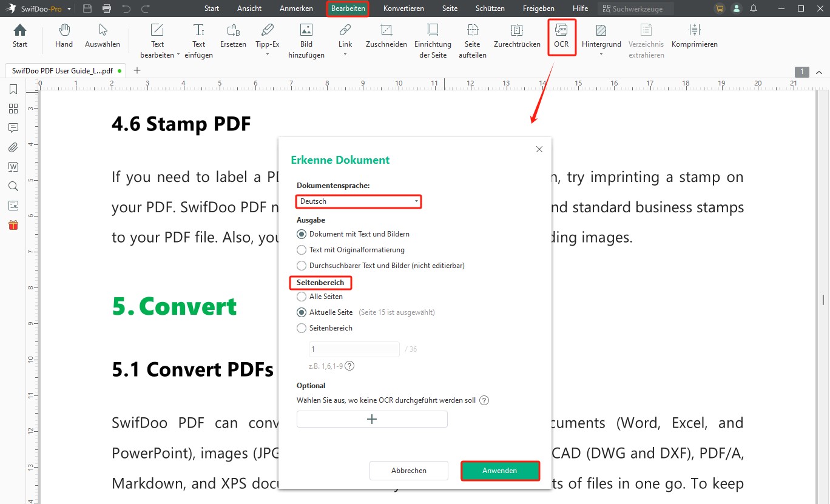Choose the Text einfügen tool
The width and height of the screenshot is (830, 504).
click(198, 41)
